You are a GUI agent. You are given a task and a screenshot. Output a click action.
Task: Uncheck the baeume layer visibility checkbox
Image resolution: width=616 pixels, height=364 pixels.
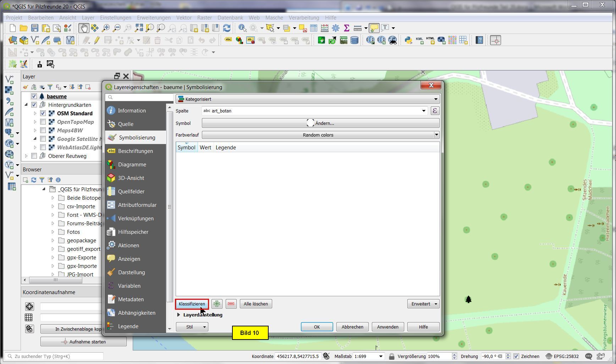34,96
